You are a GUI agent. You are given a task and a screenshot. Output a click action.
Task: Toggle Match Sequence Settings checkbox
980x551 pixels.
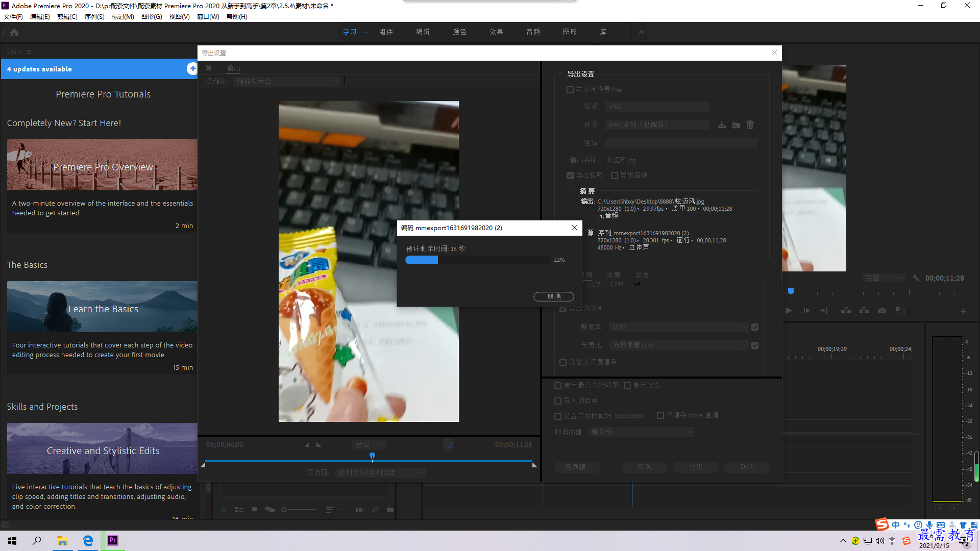(x=570, y=90)
